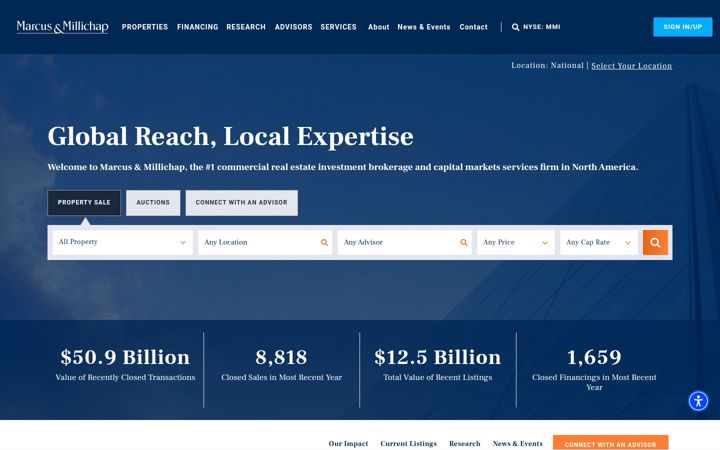Click the orange search submit button
Screen dimensions: 720x450
655,242
